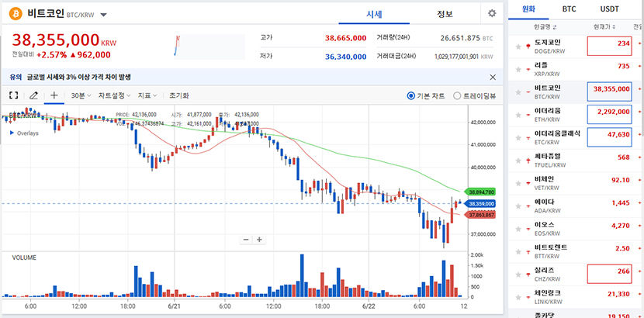Select 트레이딩뷰 radio button
Image resolution: width=644 pixels, height=318 pixels.
pos(457,96)
